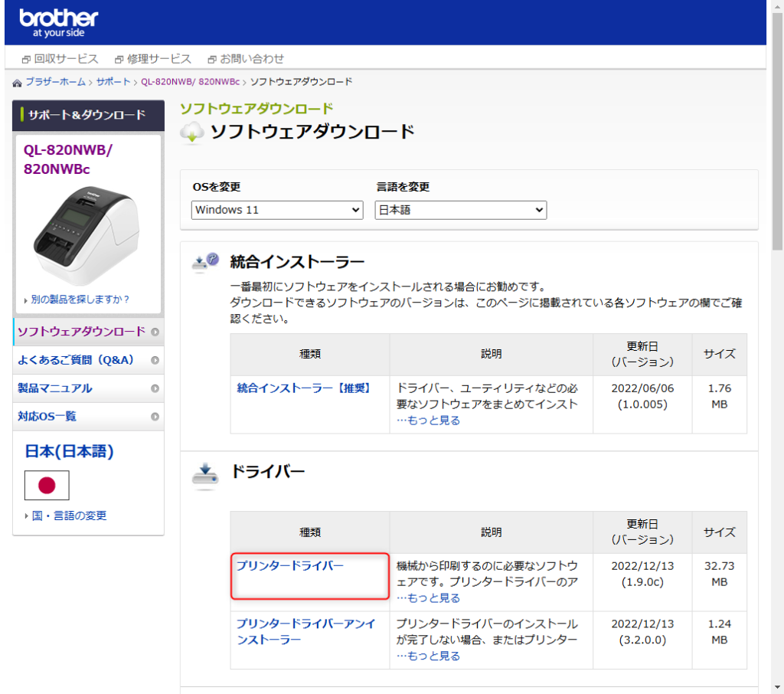Click the 国・言語の変更 link
The width and height of the screenshot is (784, 694).
pyautogui.click(x=69, y=516)
